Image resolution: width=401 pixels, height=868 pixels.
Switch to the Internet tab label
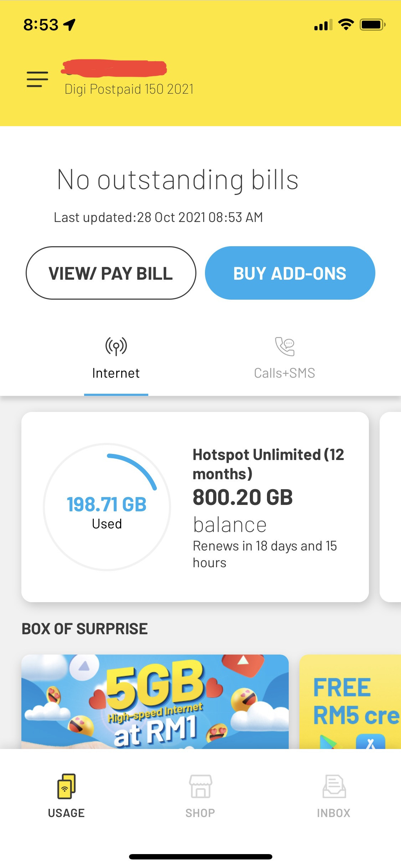(116, 373)
